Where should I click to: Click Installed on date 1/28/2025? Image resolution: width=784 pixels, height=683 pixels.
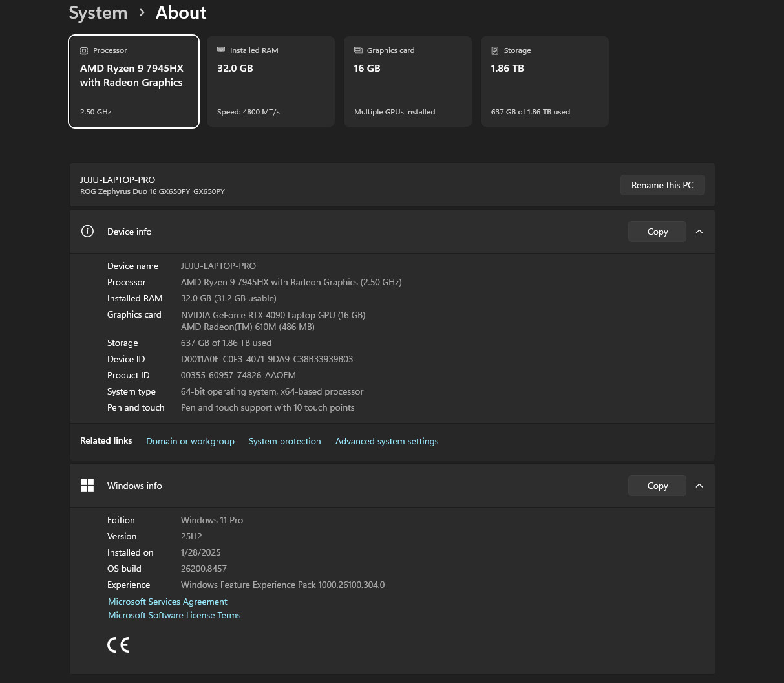pyautogui.click(x=201, y=552)
